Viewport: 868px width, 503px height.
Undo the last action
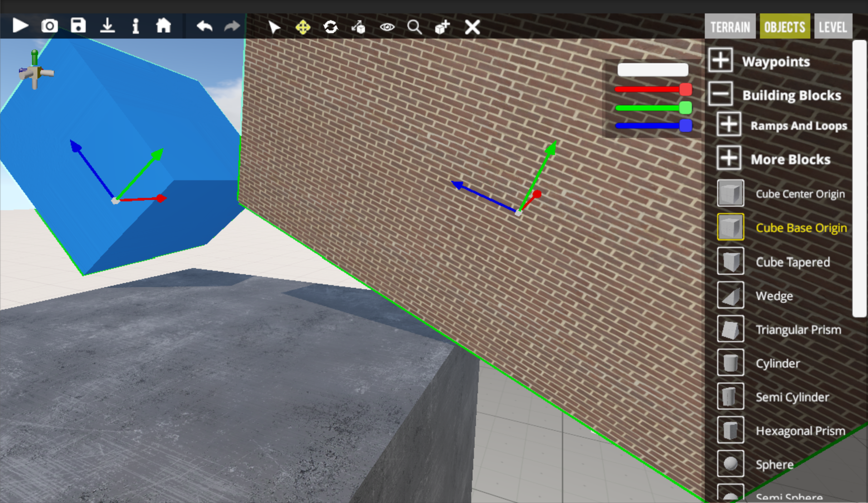click(x=205, y=26)
